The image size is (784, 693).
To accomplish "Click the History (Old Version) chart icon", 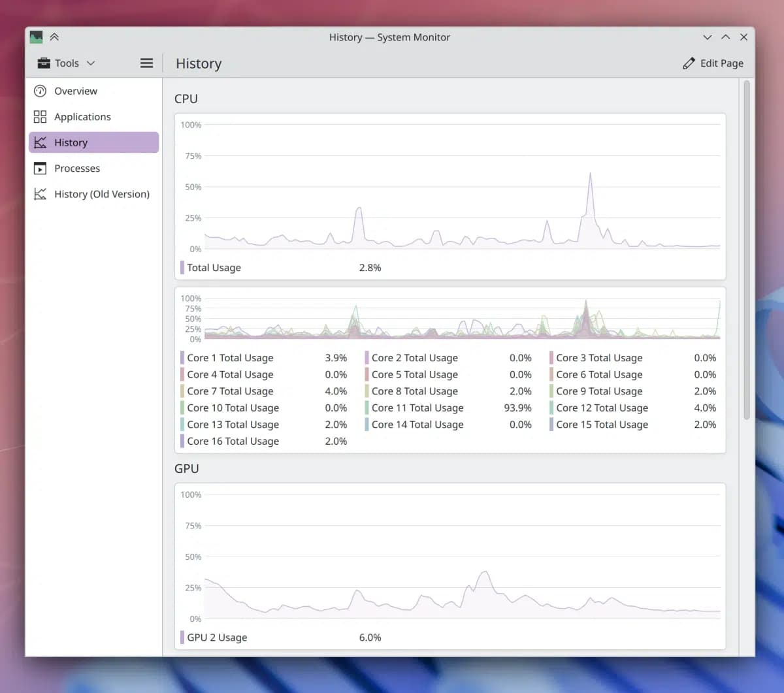I will pyautogui.click(x=40, y=194).
